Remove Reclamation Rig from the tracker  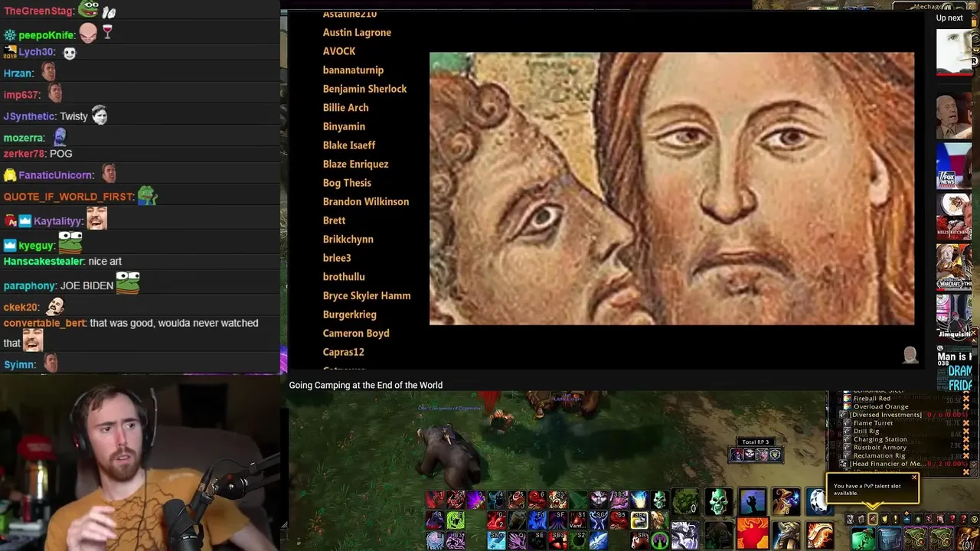point(966,455)
